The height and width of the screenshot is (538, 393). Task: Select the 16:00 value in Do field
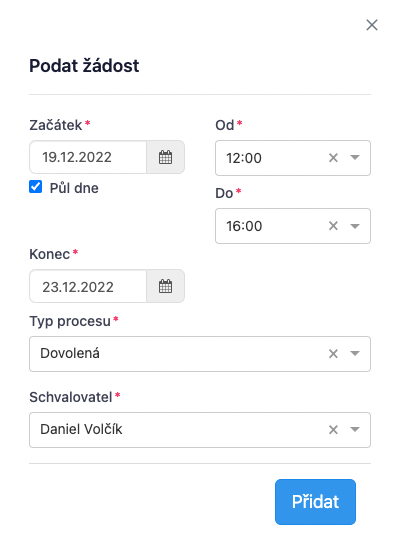pos(244,226)
